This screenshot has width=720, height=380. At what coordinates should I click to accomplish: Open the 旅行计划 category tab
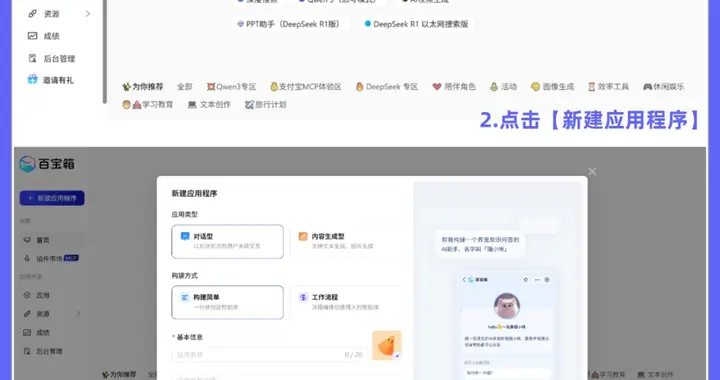[x=265, y=105]
